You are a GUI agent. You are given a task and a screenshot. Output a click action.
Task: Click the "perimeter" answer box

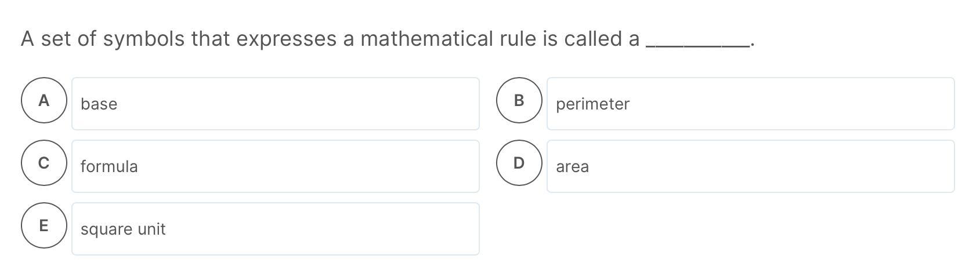(751, 104)
